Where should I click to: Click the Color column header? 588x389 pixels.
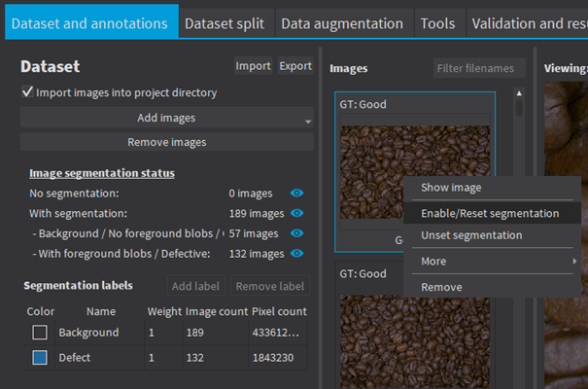[41, 311]
